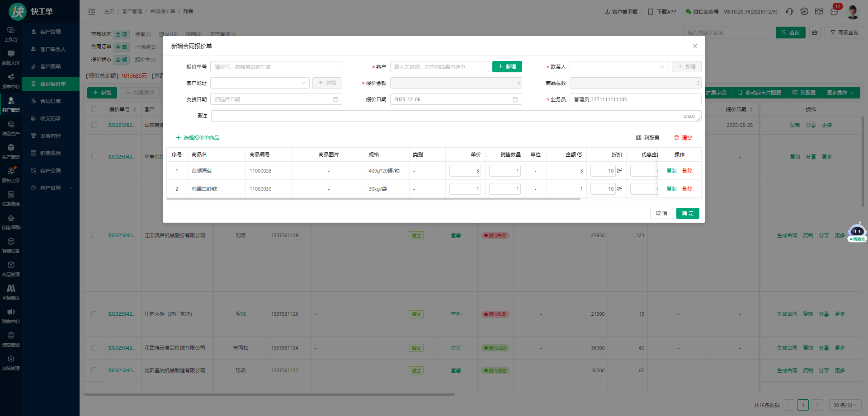Viewport: 868px width, 416px height.
Task: Click the sidebar collapse hamburger icon
Action: pos(92,12)
